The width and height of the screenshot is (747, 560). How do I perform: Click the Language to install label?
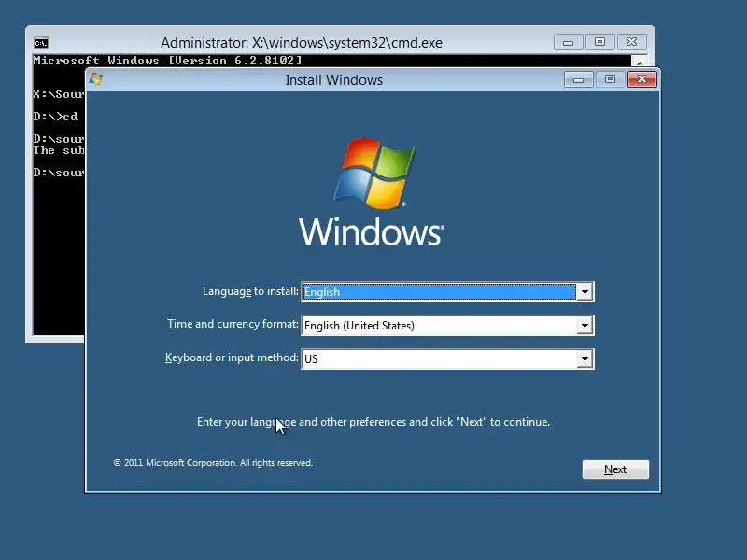[x=250, y=291]
